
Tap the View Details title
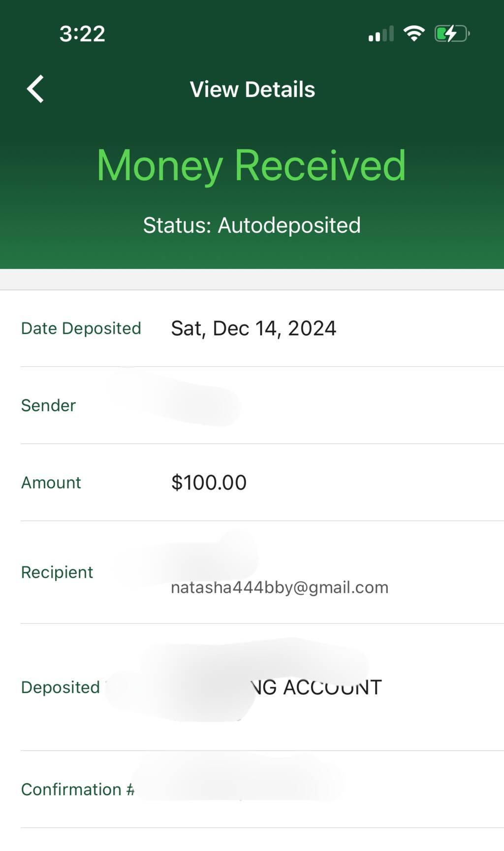252,90
